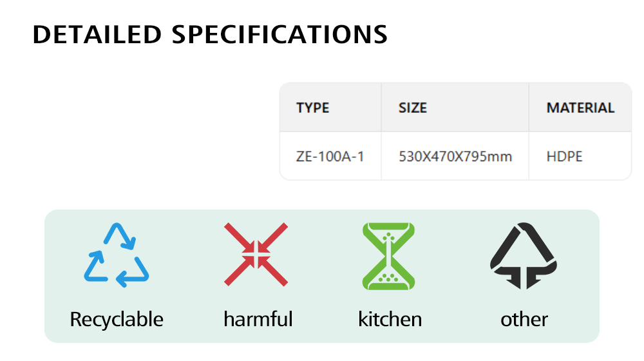Click the other label text
This screenshot has height=361, width=644.
pos(524,319)
